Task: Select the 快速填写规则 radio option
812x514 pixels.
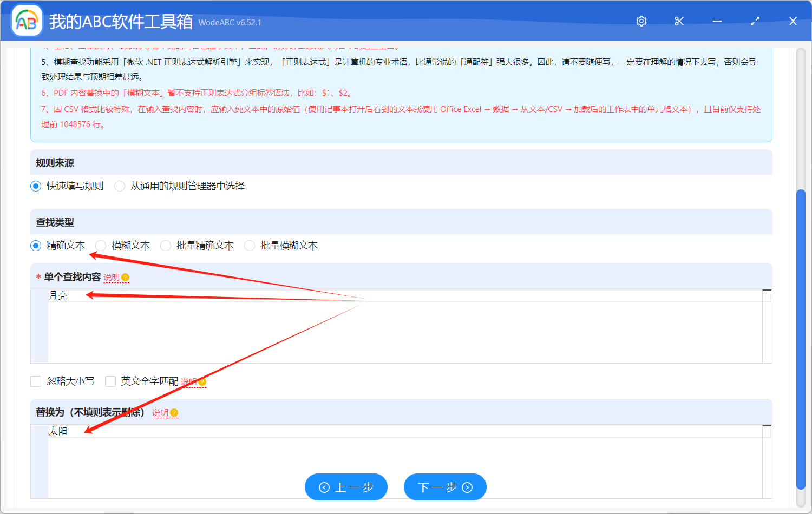Action: click(x=36, y=186)
